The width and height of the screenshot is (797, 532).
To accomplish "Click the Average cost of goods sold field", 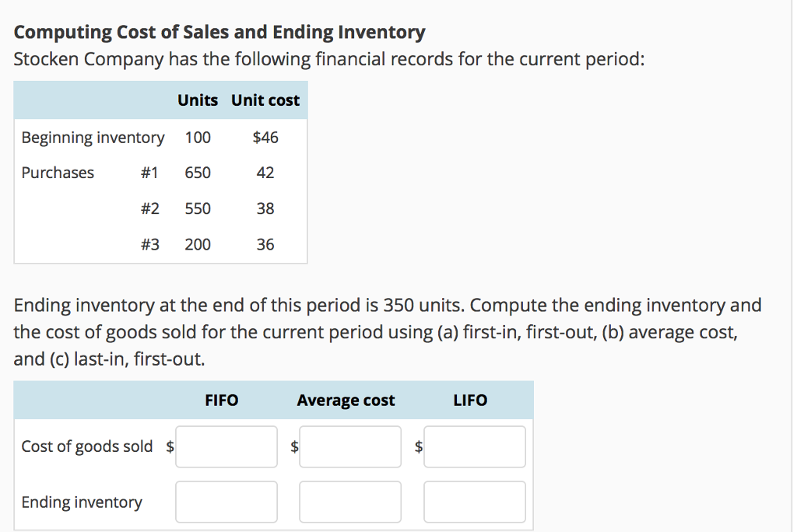I will click(x=350, y=446).
